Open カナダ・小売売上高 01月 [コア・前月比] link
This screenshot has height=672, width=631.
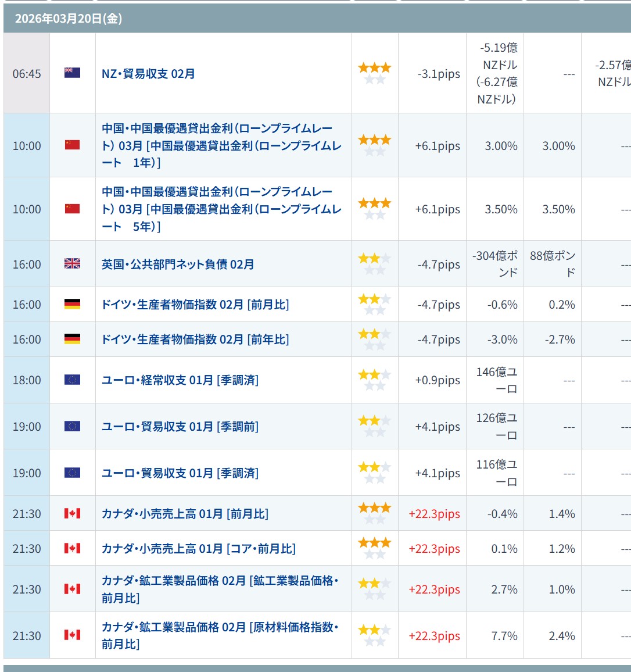[198, 549]
